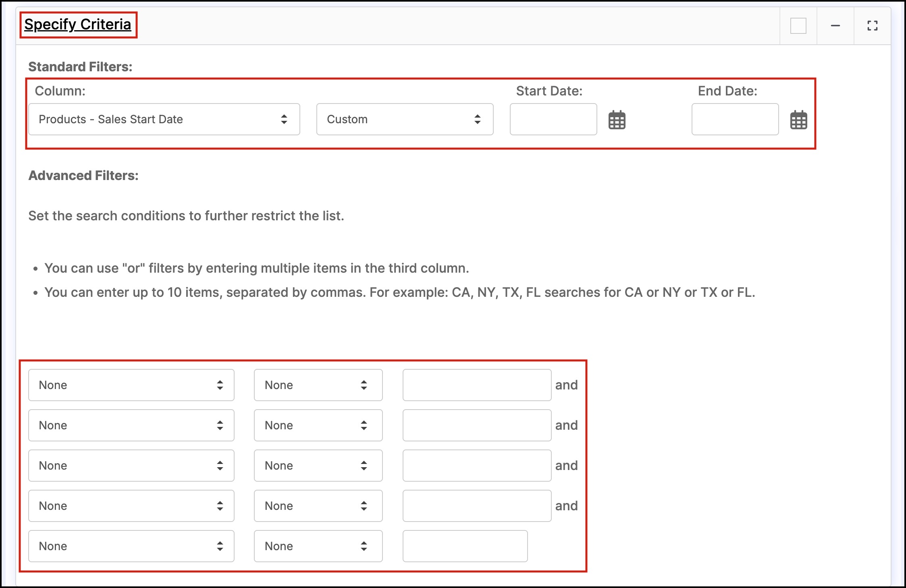Tick the checkbox in the panel header
The image size is (906, 588).
click(x=798, y=26)
